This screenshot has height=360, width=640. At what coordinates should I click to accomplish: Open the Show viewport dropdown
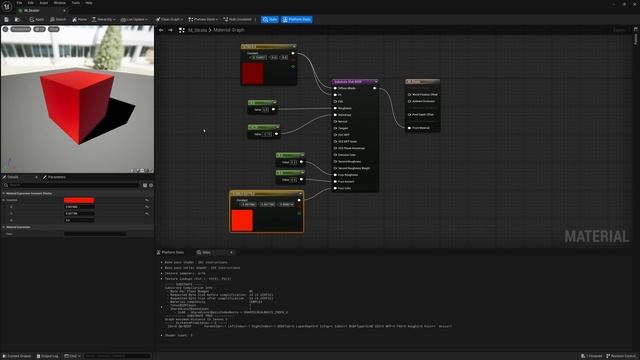(54, 29)
